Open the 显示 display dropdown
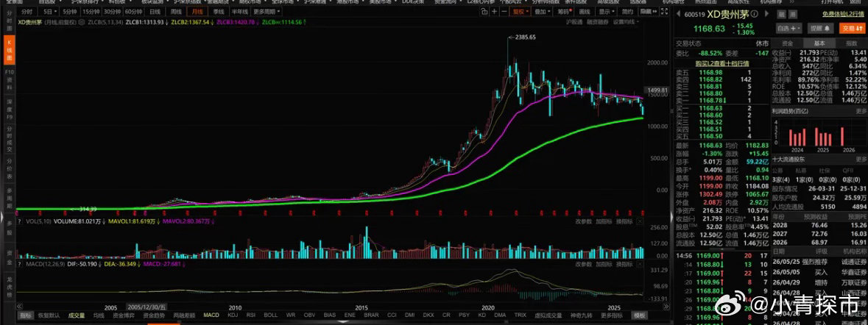Viewport: 868px width, 325px height. [607, 12]
